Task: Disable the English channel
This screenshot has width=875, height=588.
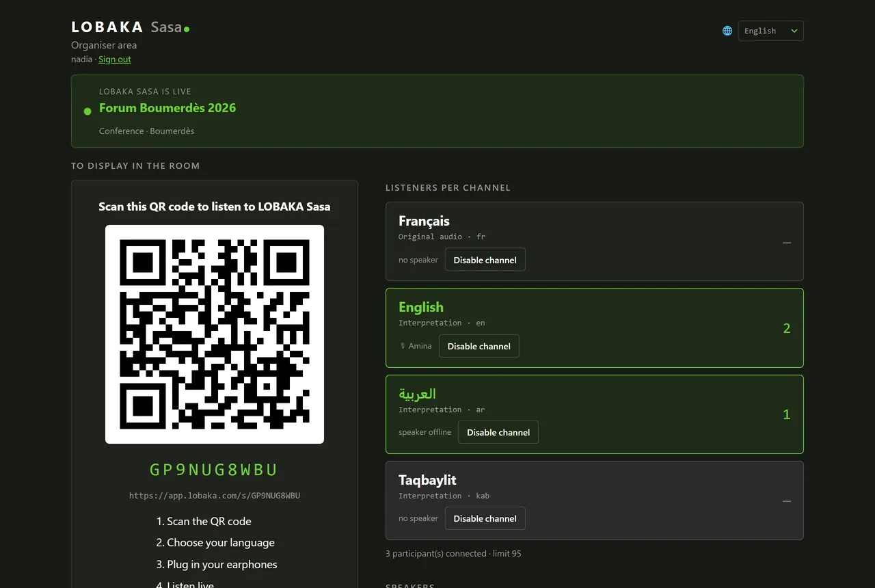Action: pos(479,346)
